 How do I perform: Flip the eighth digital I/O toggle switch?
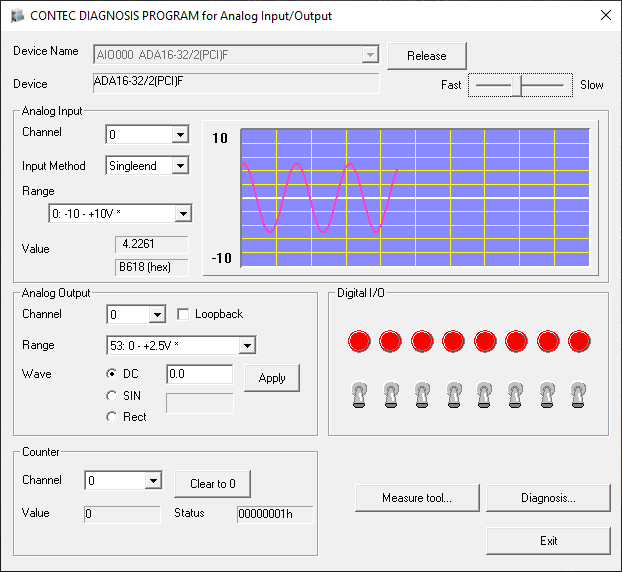click(578, 395)
